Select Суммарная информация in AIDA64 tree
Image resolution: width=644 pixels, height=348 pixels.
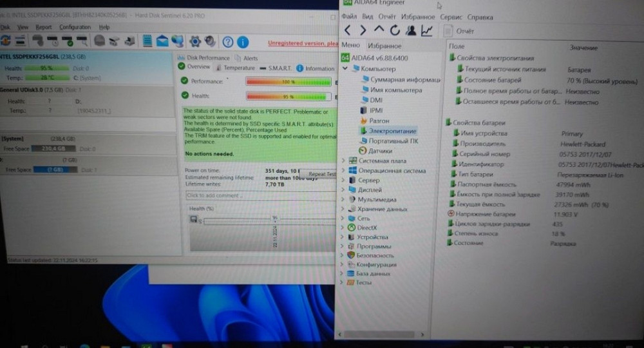pyautogui.click(x=401, y=79)
